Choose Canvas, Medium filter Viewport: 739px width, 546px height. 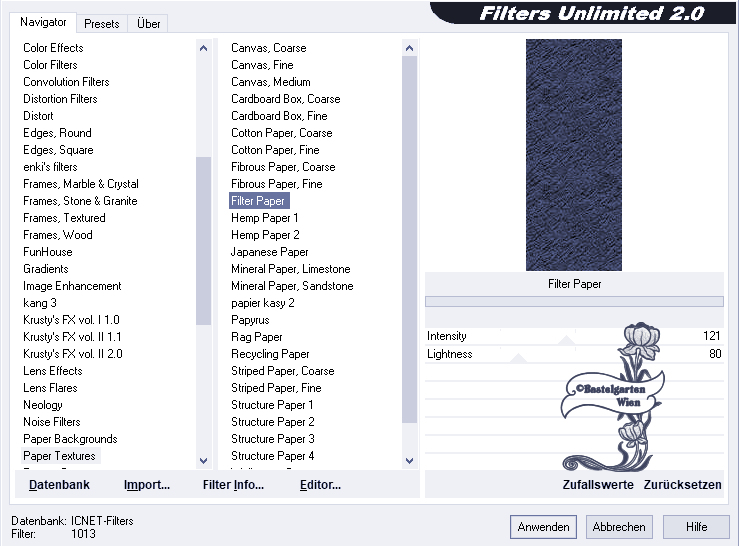[x=271, y=82]
